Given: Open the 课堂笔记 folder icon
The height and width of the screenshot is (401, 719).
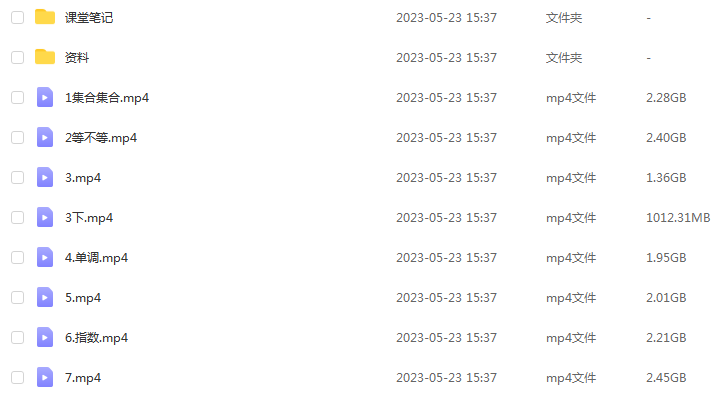Looking at the screenshot, I should click(x=45, y=17).
